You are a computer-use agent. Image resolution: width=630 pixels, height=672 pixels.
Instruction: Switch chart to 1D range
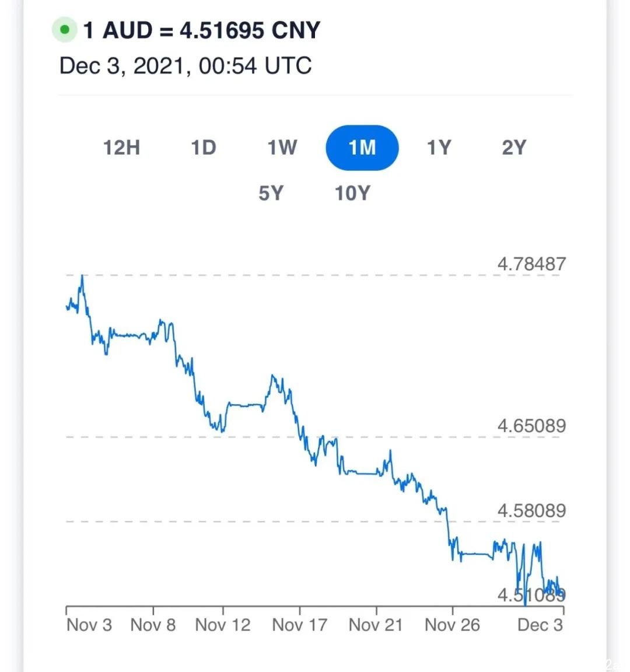pos(203,148)
